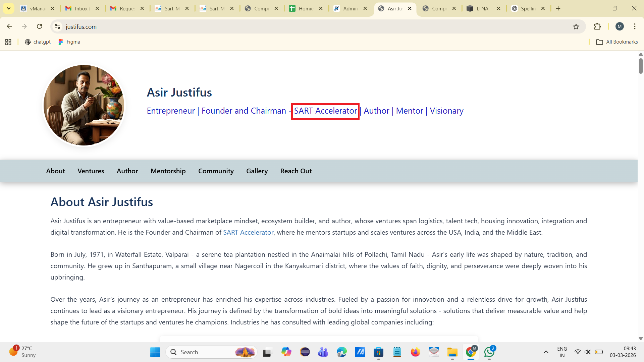Open WhatsApp from the taskbar
Viewport: 644px width, 362px height.
(x=489, y=352)
